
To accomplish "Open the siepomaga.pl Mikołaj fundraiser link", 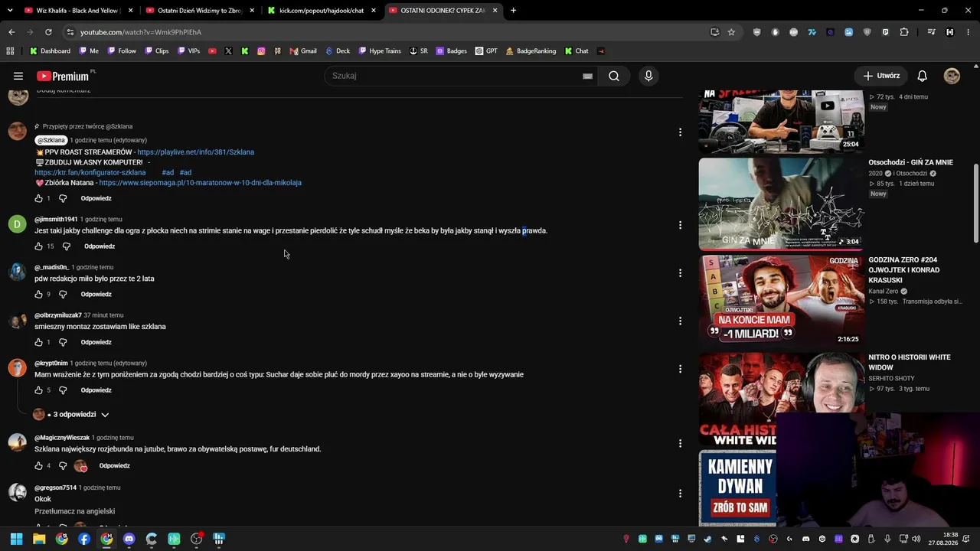I will (200, 183).
